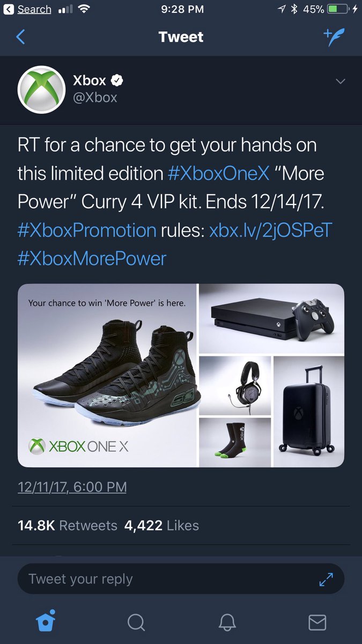
Task: Tap the Xbox verified badge
Action: [117, 80]
